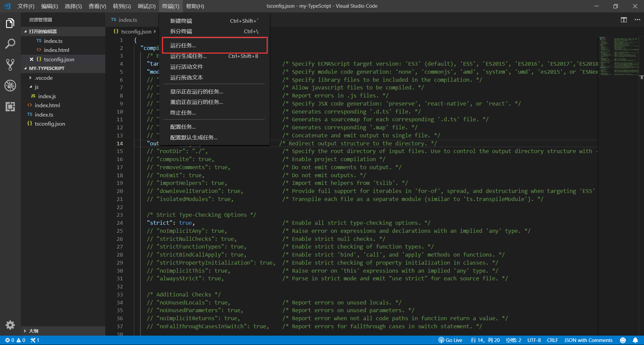Open index.ts in project tree

63,115
